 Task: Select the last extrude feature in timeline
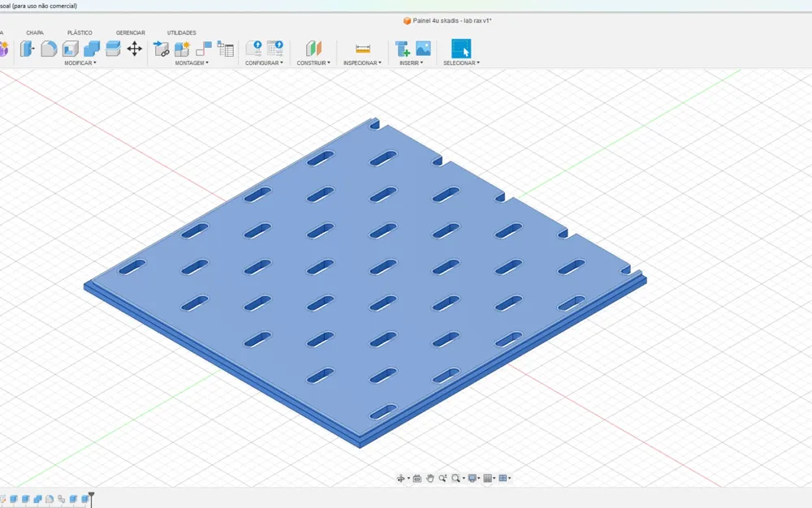[84, 499]
